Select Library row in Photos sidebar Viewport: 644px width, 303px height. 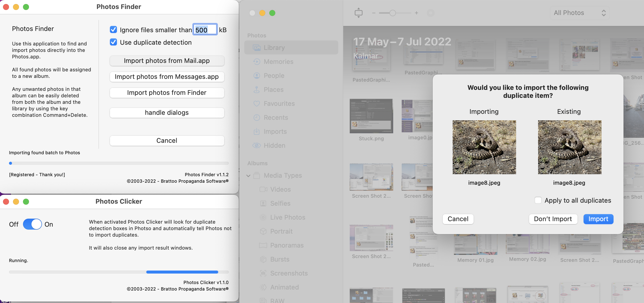pos(291,47)
